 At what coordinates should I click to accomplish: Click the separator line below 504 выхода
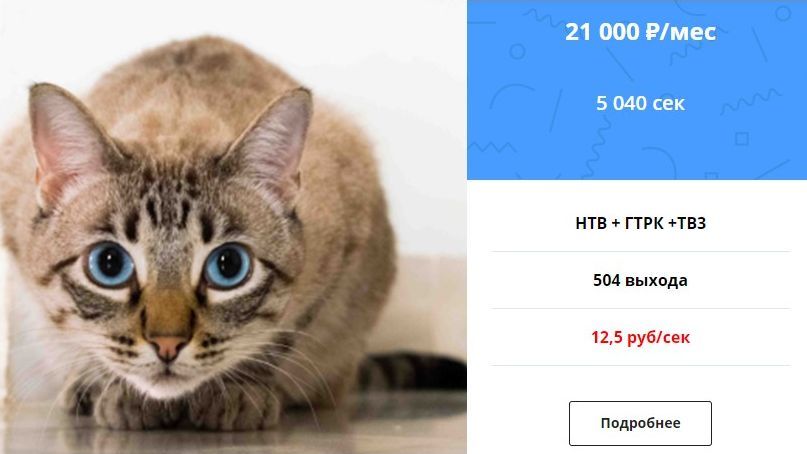(x=640, y=309)
